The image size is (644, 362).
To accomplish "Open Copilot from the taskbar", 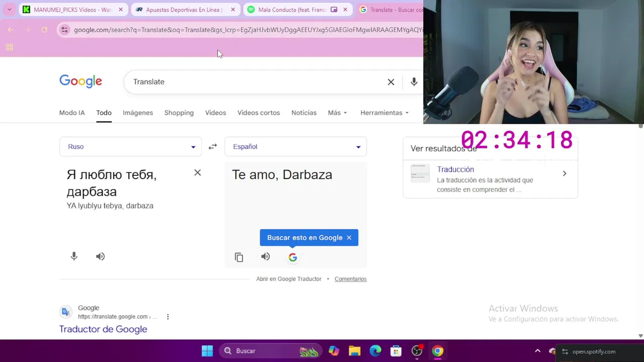I will point(334,351).
